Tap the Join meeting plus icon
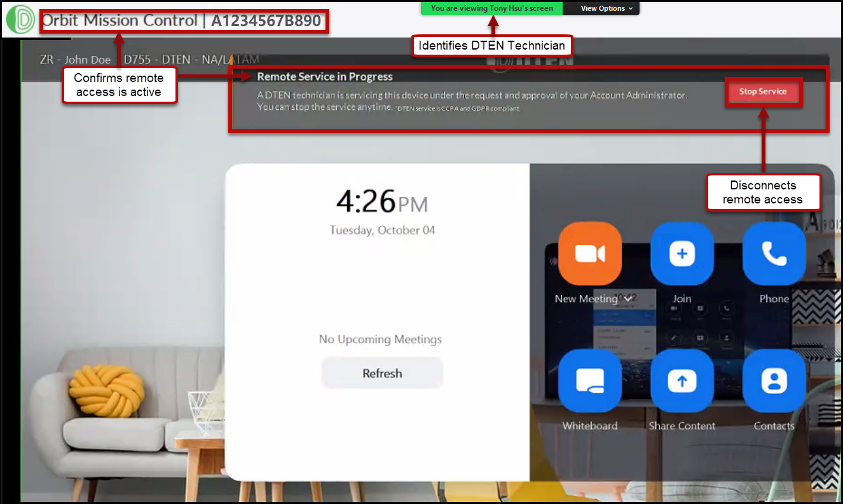This screenshot has width=843, height=504. tap(682, 254)
